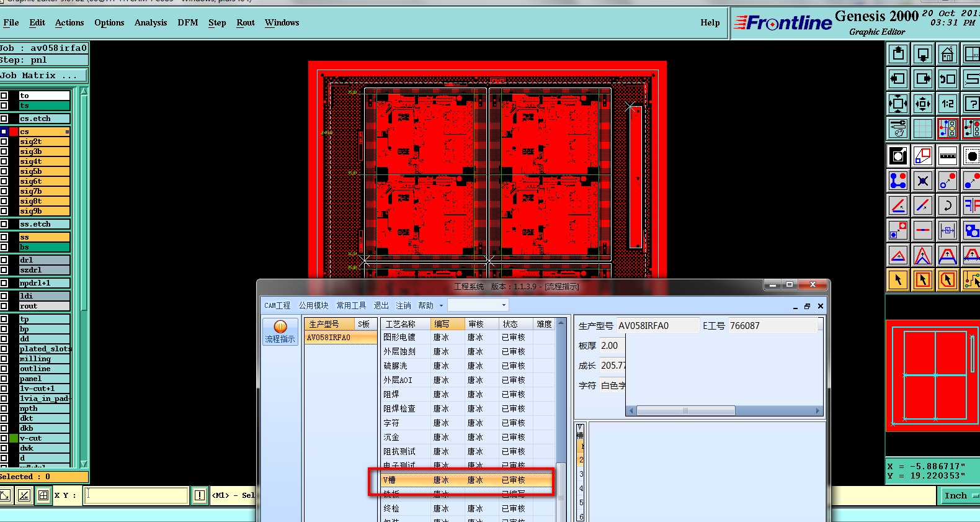Viewport: 980px width, 522px height.
Task: Toggle the checkbox for layer drl
Action: [4, 260]
